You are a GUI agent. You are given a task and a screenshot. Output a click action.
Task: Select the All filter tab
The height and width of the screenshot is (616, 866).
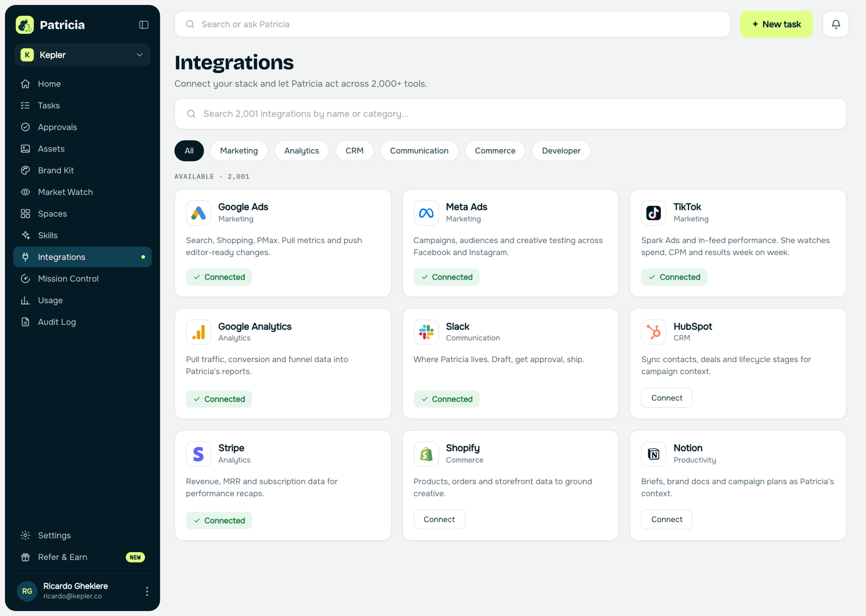(x=189, y=151)
